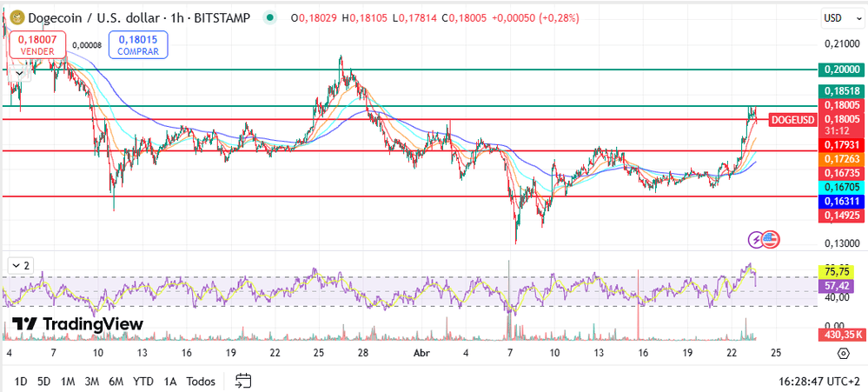This screenshot has width=868, height=392.
Task: Select the 3M time range
Action: click(92, 381)
